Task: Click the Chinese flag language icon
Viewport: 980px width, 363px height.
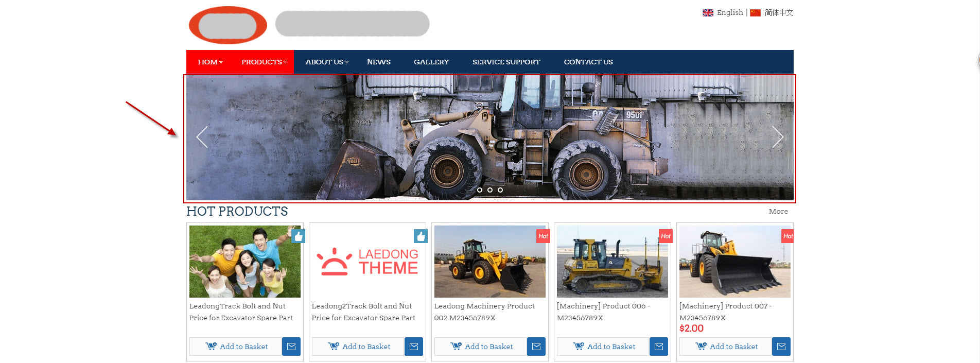Action: 755,13
